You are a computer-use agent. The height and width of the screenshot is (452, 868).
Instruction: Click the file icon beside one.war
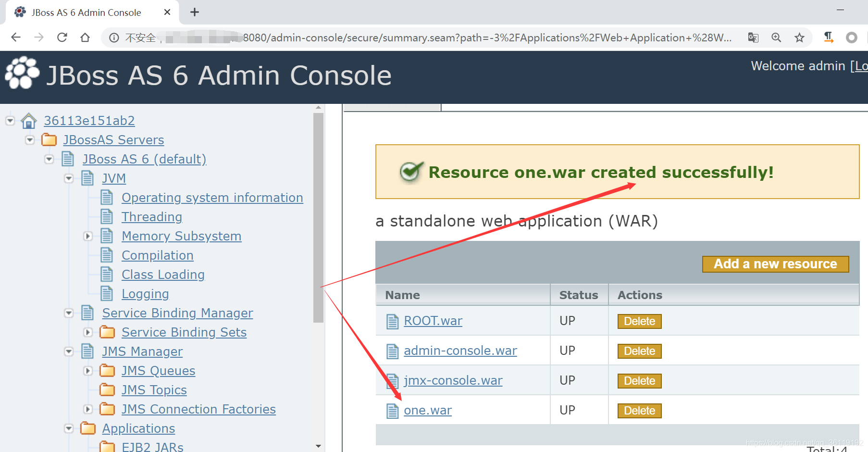(x=393, y=411)
